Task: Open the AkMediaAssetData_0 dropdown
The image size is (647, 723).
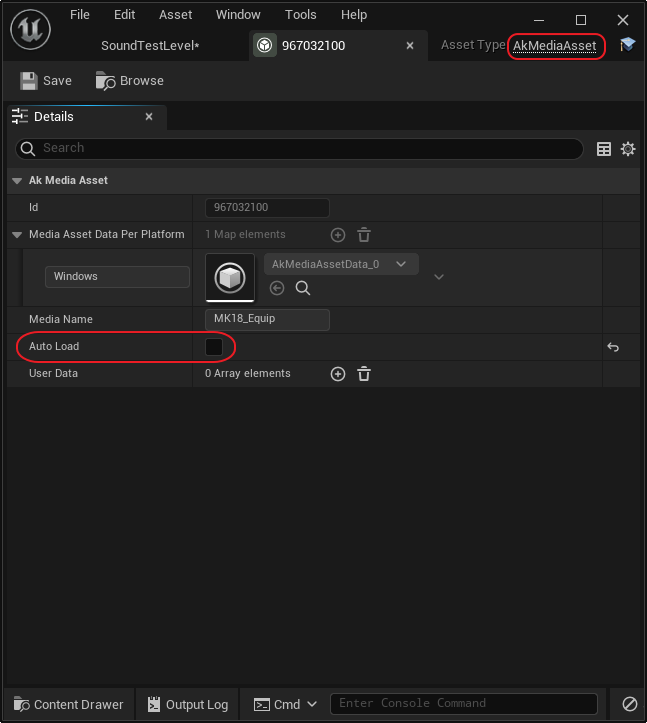Action: (341, 264)
